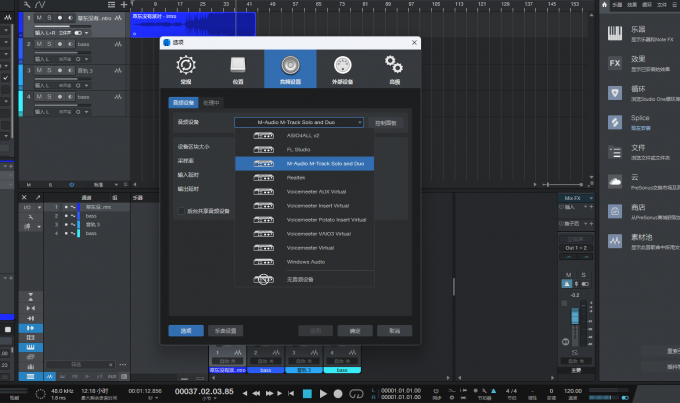Open the Locations page (disk drive icon)
Viewport: 680px width, 403px height.
point(238,69)
